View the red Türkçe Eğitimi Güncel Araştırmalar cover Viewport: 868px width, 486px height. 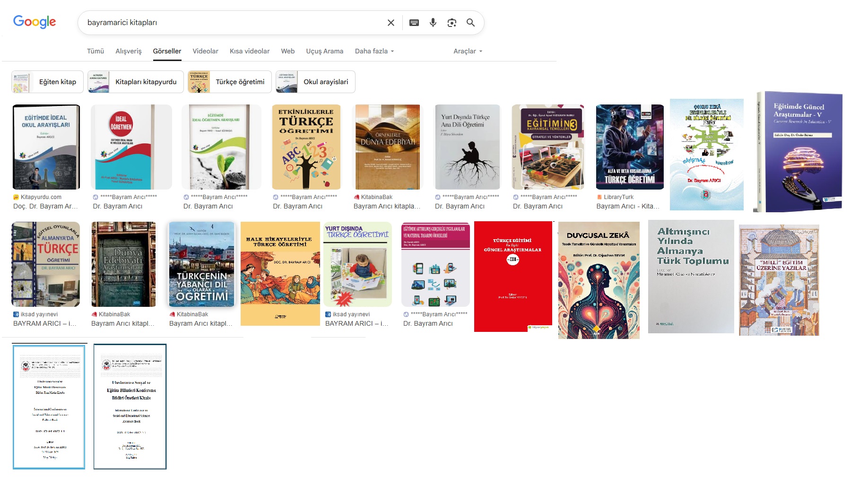(513, 276)
